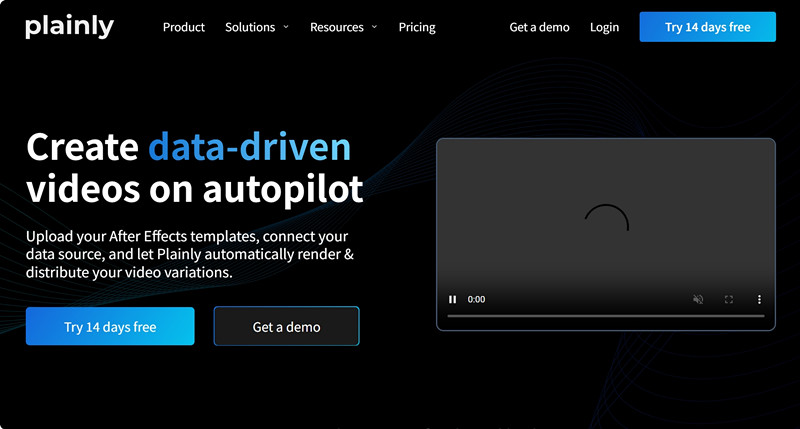
Task: Click the 0:00 video timestamp
Action: (477, 299)
